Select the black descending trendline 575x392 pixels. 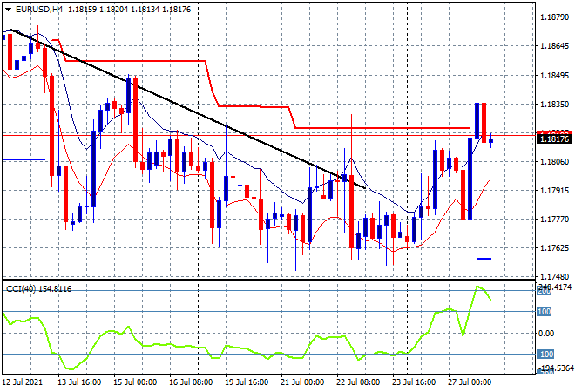coord(187,109)
